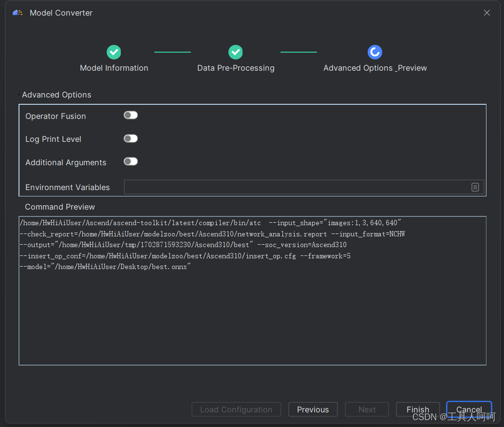Click the Advanced Options section heading

coord(56,95)
